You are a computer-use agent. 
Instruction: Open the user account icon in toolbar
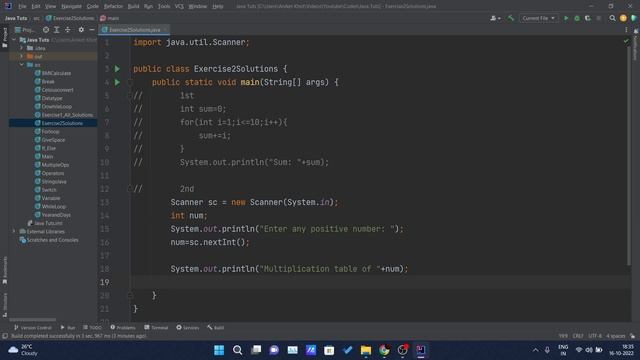[495, 18]
